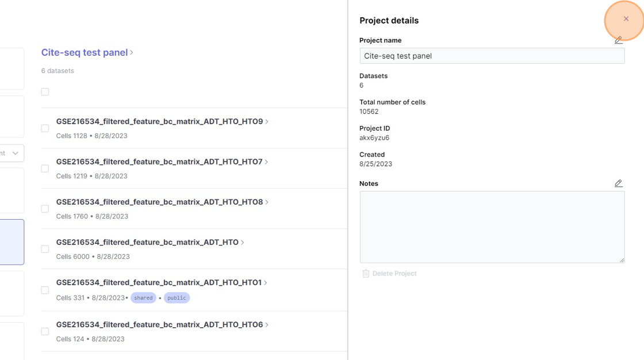This screenshot has width=644, height=360.
Task: Select the checkbox for dataset ADT_HTO_HTO8
Action: [45, 209]
